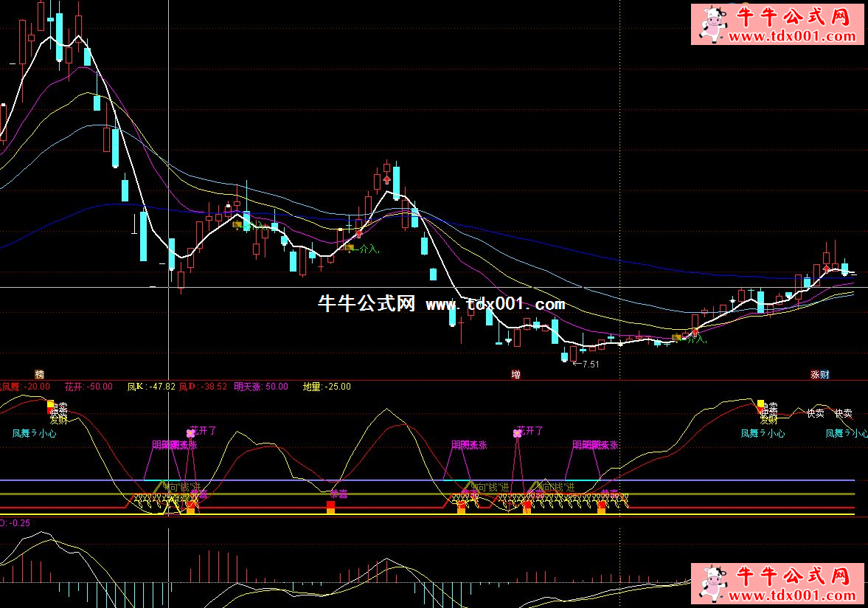This screenshot has width=868, height=608.
Task: Click the D: -0.25 label in bottom panel
Action: (15, 523)
